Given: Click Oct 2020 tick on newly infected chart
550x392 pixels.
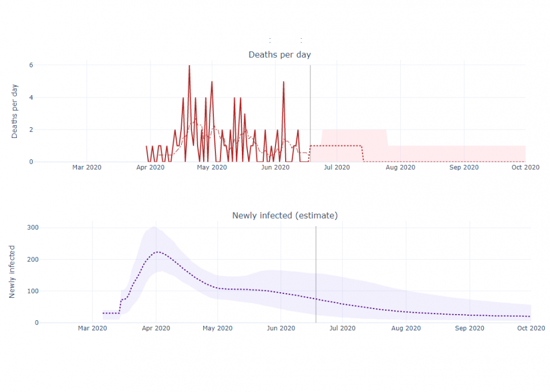Looking at the screenshot, I should click(531, 328).
